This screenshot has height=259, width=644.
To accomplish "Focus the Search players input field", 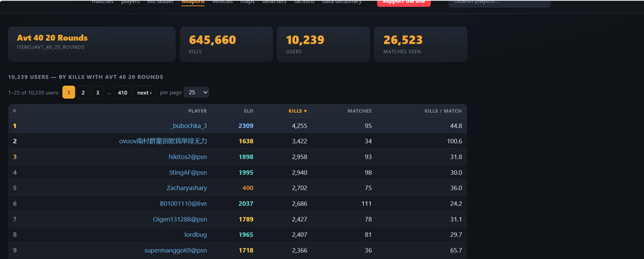I will [500, 3].
